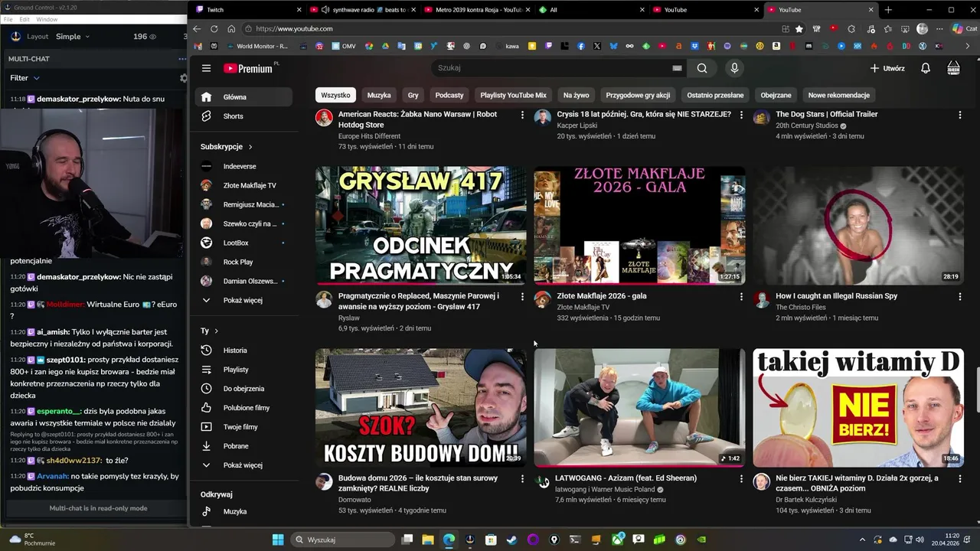Open Ground Control multi-chat settings gear

[183, 78]
